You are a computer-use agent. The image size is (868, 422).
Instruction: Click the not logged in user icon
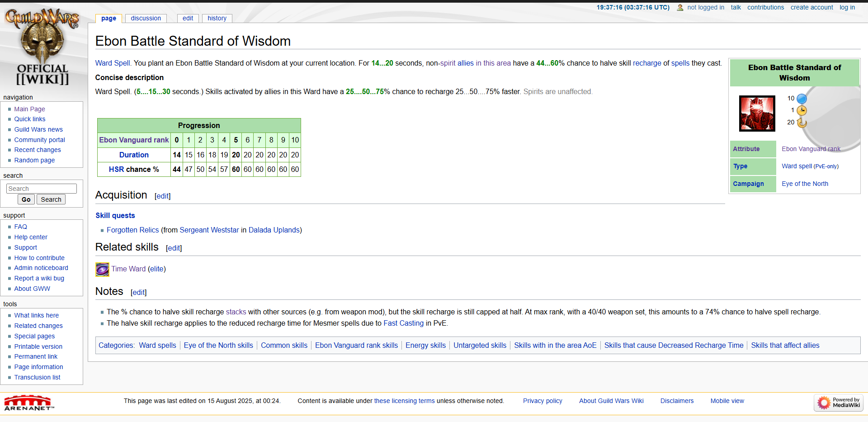[680, 8]
